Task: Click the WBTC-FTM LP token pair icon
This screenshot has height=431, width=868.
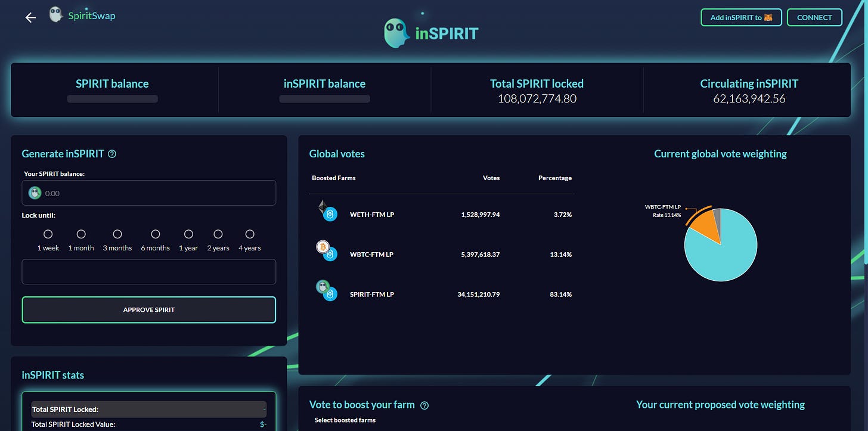Action: (327, 251)
